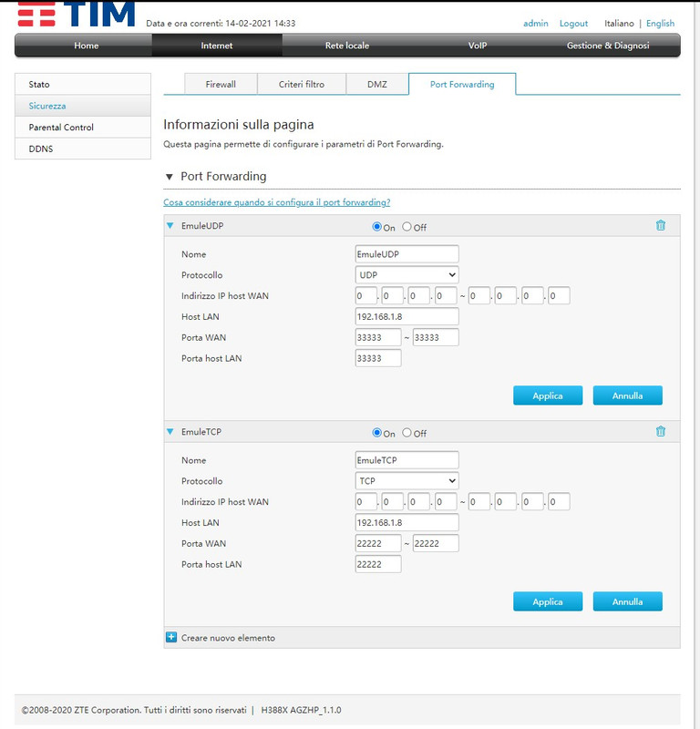Open Stato in the sidebar
Image resolution: width=700 pixels, height=729 pixels.
(x=83, y=84)
